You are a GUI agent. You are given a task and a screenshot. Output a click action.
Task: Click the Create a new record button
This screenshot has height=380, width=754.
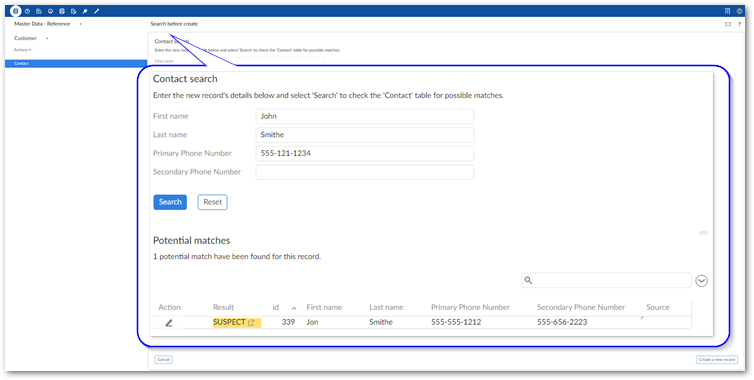[x=717, y=360]
